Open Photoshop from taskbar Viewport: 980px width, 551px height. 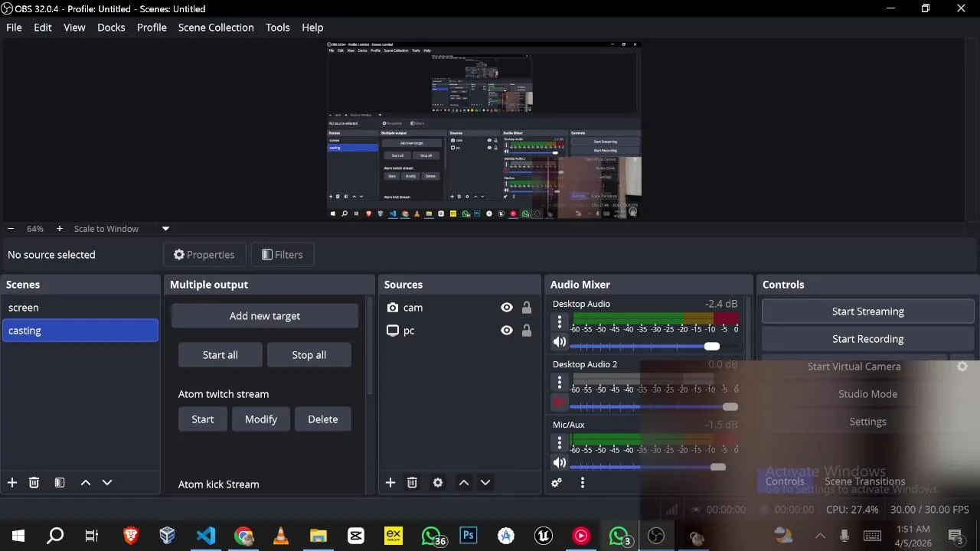pos(469,536)
